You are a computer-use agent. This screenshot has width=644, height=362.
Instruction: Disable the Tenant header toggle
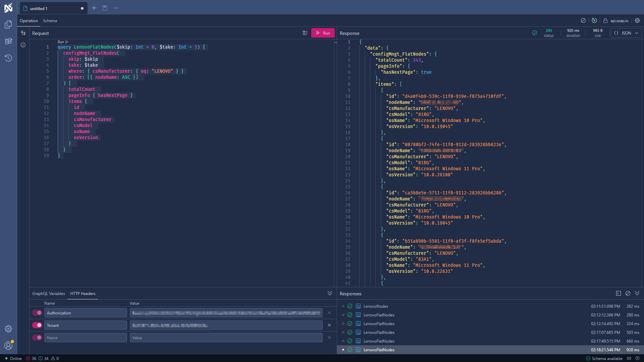(37, 325)
